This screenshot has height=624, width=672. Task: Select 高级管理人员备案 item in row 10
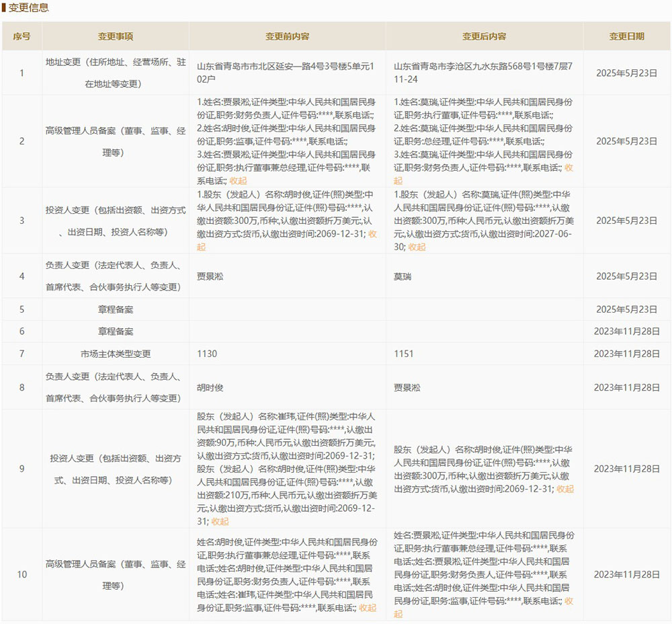pyautogui.click(x=116, y=575)
